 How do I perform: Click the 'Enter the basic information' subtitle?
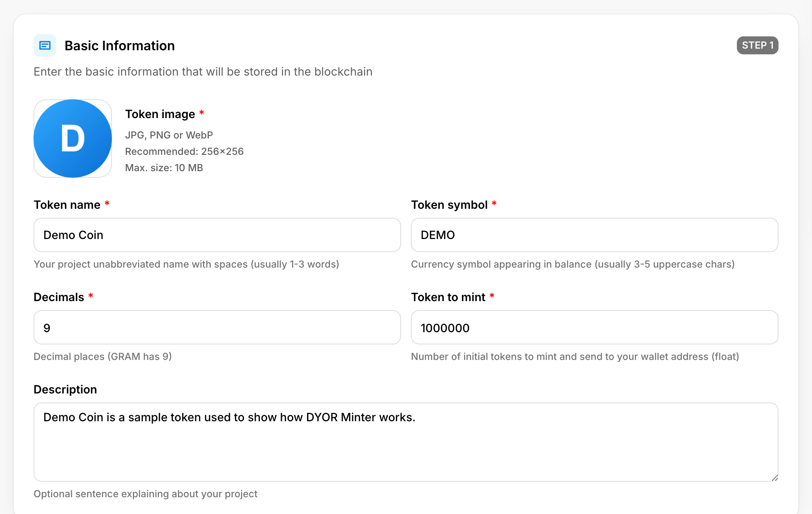click(x=203, y=72)
